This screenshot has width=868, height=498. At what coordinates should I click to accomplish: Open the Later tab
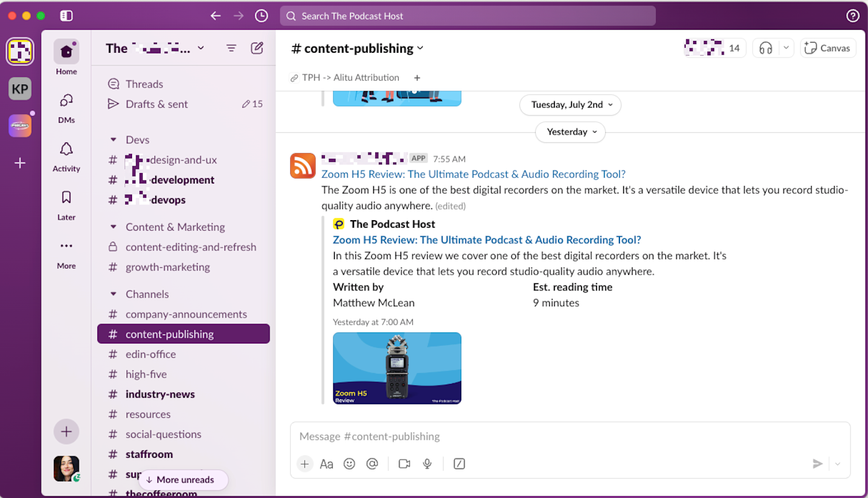[x=66, y=205]
